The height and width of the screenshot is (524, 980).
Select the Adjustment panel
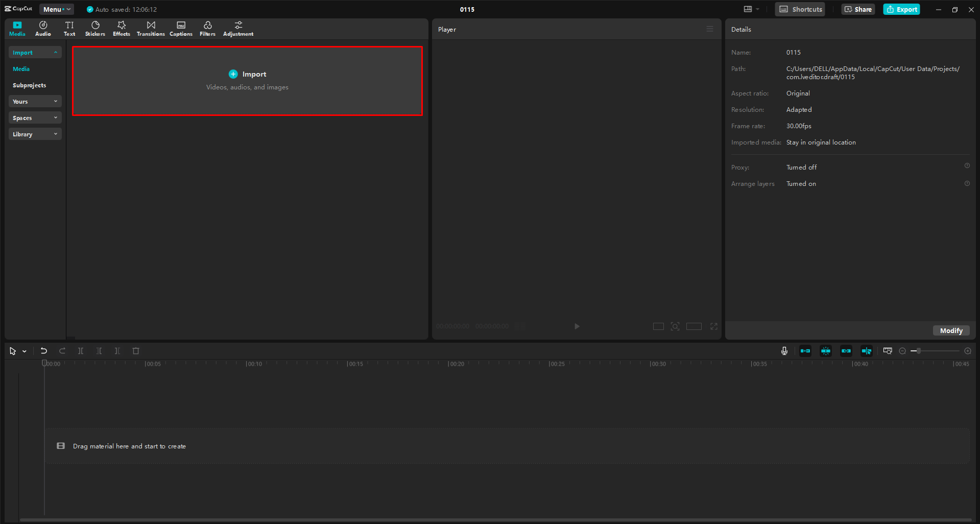(x=238, y=28)
